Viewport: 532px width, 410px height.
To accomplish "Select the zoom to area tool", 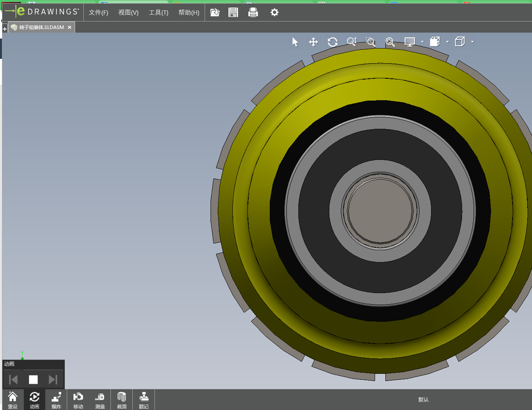I will (x=371, y=42).
